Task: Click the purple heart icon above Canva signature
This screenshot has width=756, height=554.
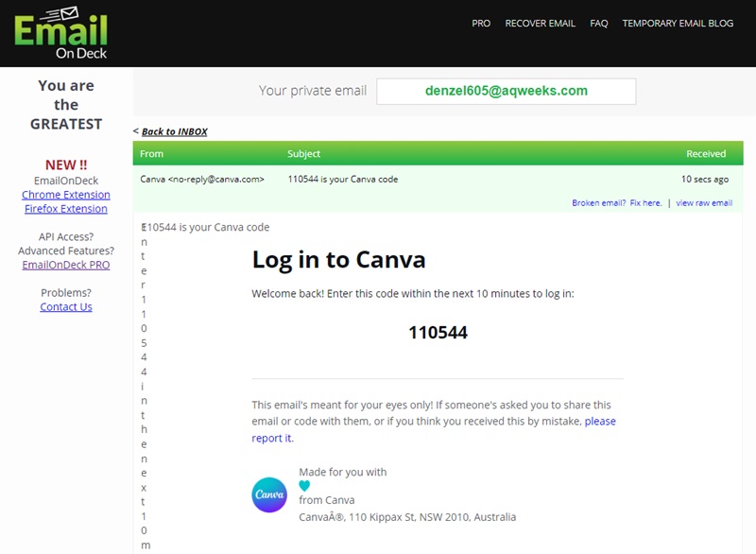Action: [x=302, y=482]
